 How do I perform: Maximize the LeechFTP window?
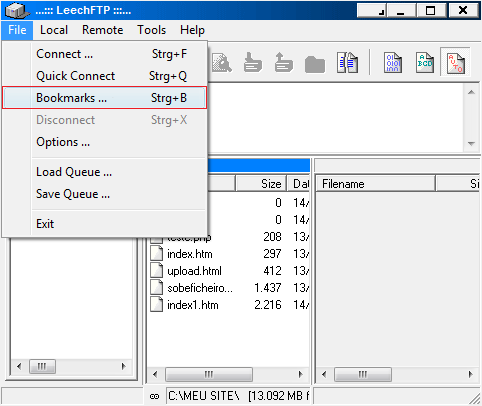pyautogui.click(x=430, y=11)
